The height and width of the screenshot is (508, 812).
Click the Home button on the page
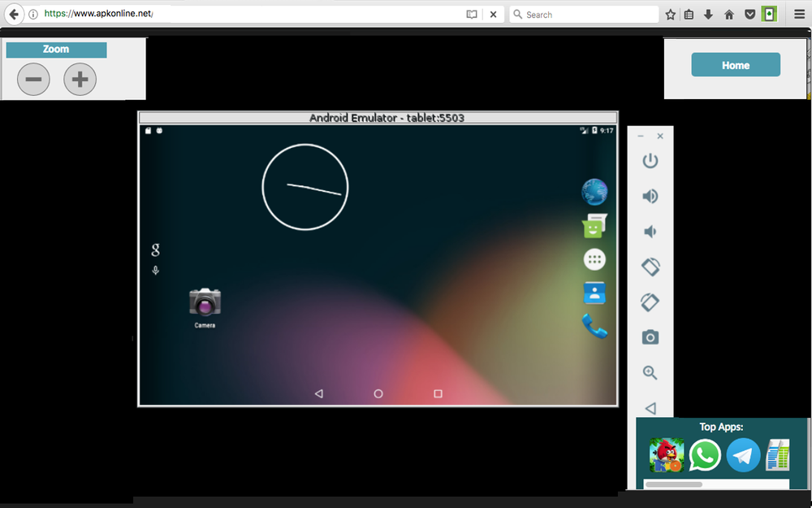tap(735, 64)
